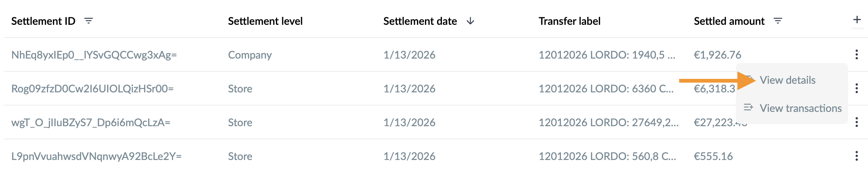Open settlement NhEq8yxIEp0__lYSvGQCCwg3xAg=
Viewport: 868px width, 172px height.
coord(94,55)
